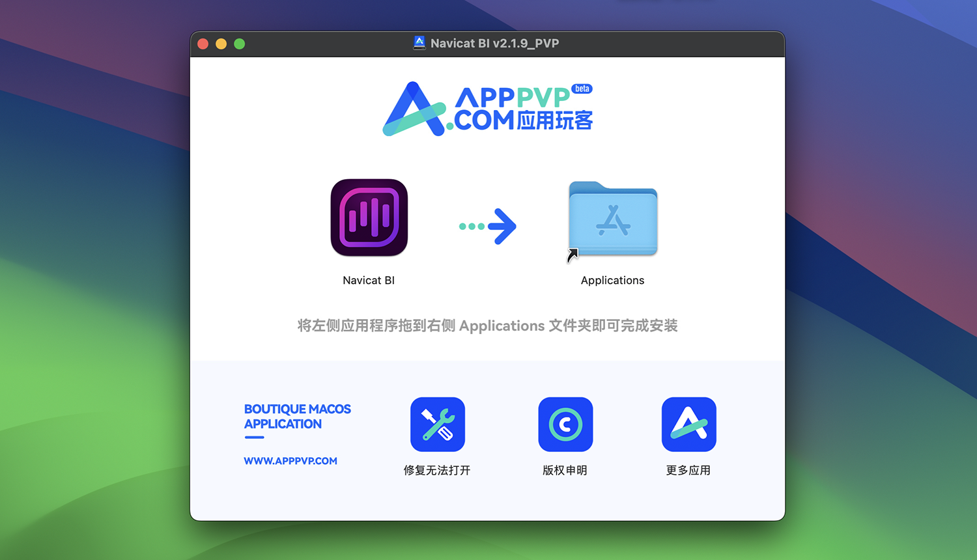Select the Navicat BI app icon

pyautogui.click(x=369, y=217)
